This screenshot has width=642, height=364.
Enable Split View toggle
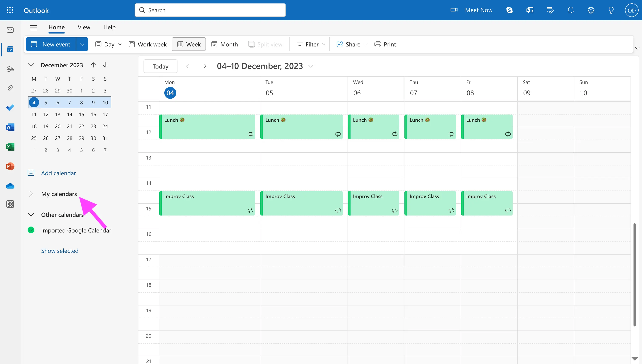click(x=265, y=44)
